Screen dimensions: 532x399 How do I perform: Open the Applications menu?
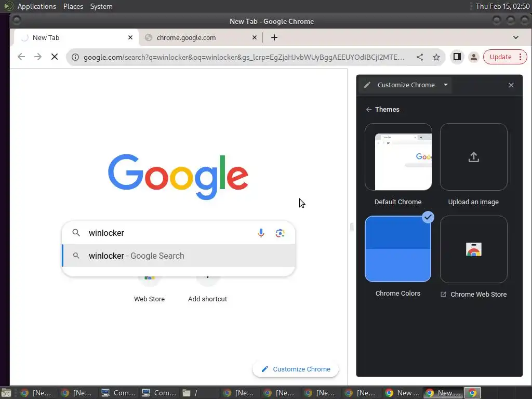coord(37,6)
